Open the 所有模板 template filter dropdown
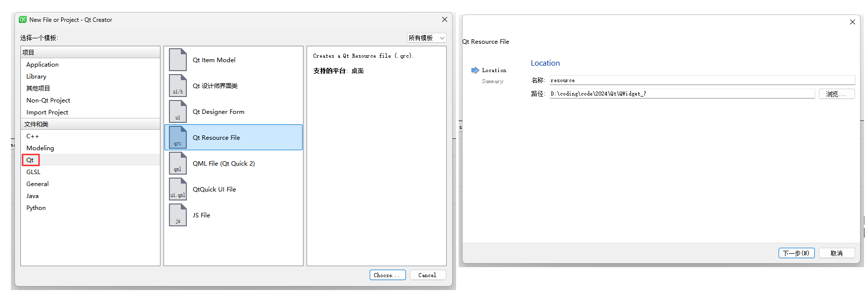 426,38
